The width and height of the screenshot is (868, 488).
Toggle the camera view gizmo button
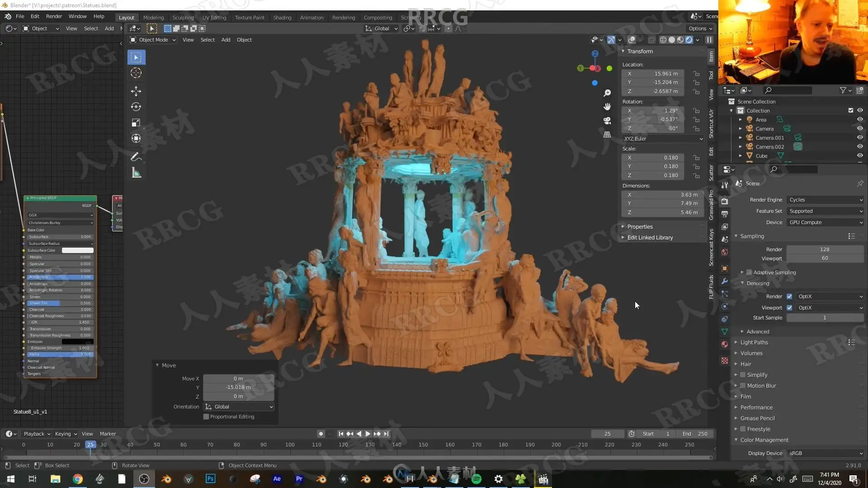(607, 121)
